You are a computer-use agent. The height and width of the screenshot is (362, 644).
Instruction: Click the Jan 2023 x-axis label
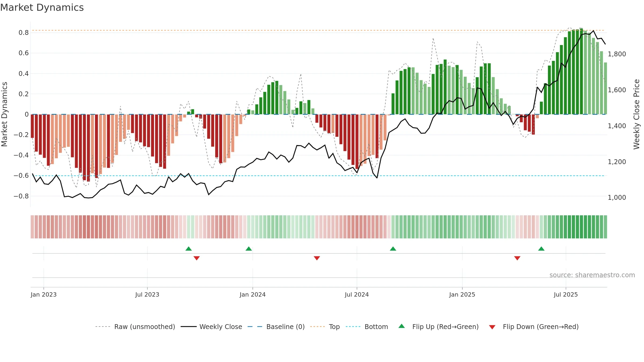(43, 294)
